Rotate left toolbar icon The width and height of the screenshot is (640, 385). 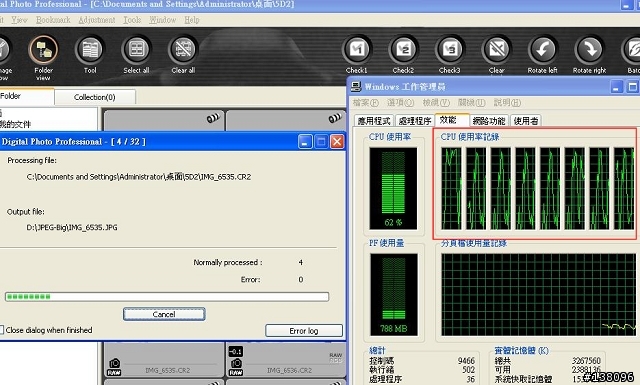click(x=542, y=49)
